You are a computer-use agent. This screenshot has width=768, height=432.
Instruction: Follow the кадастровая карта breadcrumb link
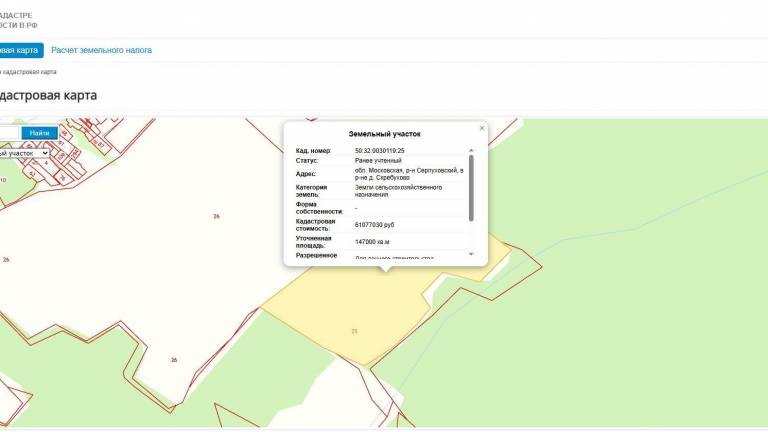(x=30, y=72)
